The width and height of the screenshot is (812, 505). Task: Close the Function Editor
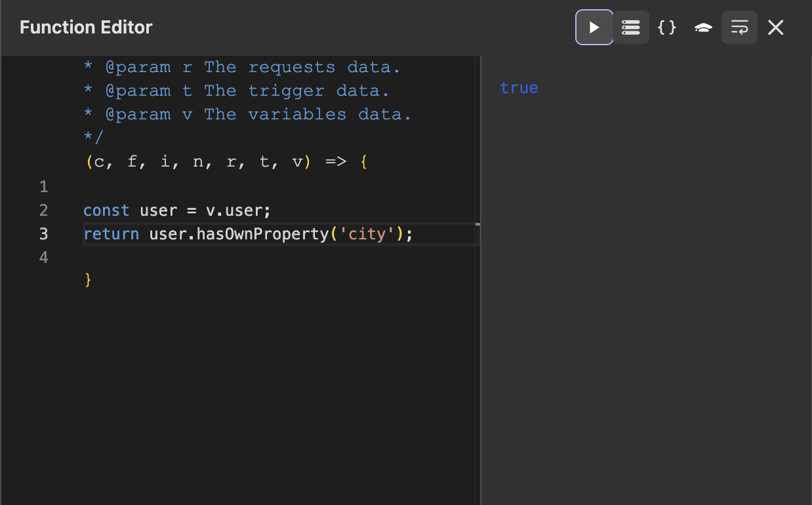click(776, 28)
